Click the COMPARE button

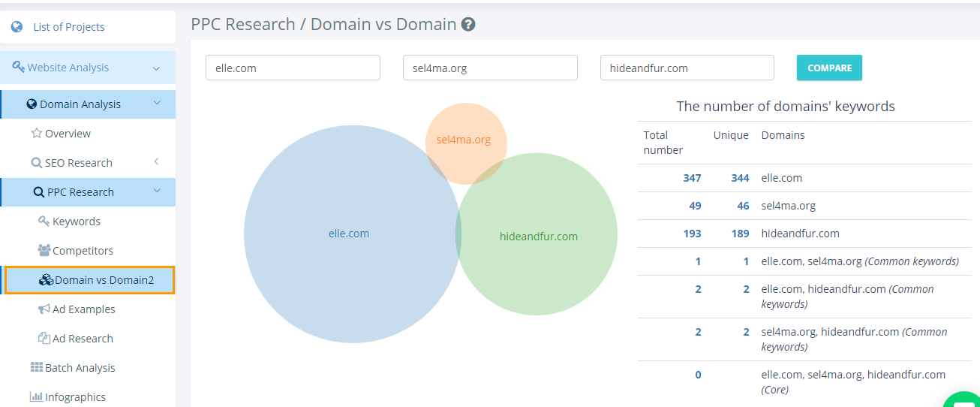(x=829, y=68)
